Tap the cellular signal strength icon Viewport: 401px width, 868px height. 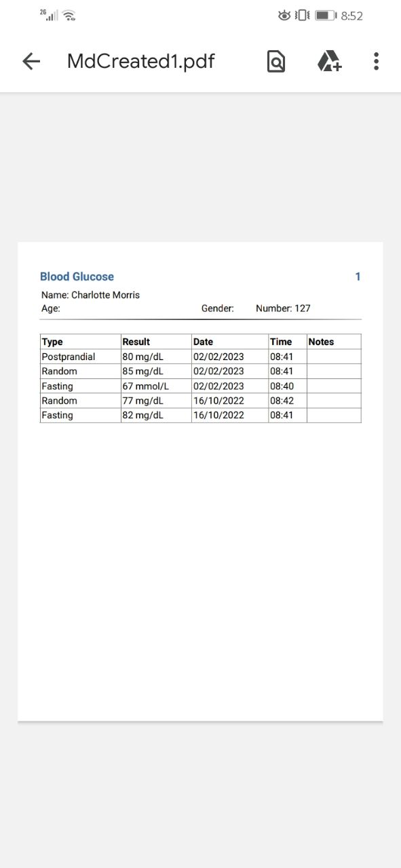pyautogui.click(x=49, y=15)
